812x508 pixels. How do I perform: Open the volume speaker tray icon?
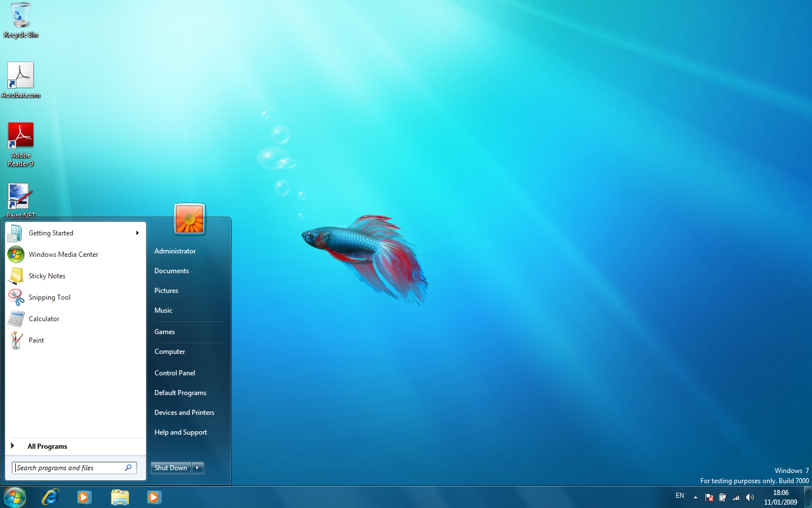pyautogui.click(x=749, y=497)
